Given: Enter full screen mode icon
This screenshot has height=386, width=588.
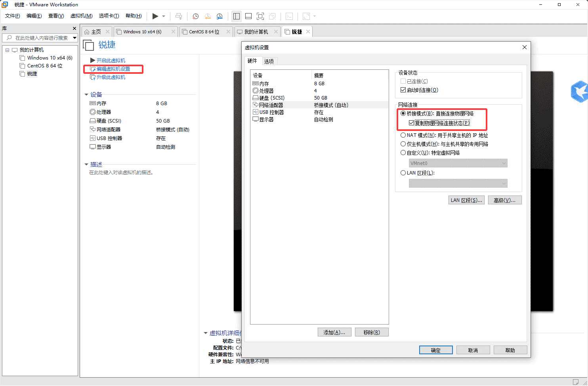Looking at the screenshot, I should pyautogui.click(x=260, y=16).
